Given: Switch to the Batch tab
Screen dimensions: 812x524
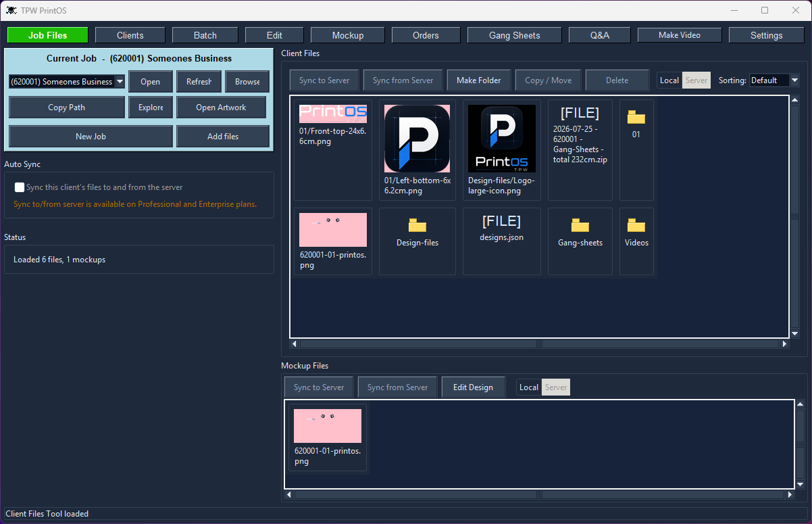Looking at the screenshot, I should pos(205,35).
